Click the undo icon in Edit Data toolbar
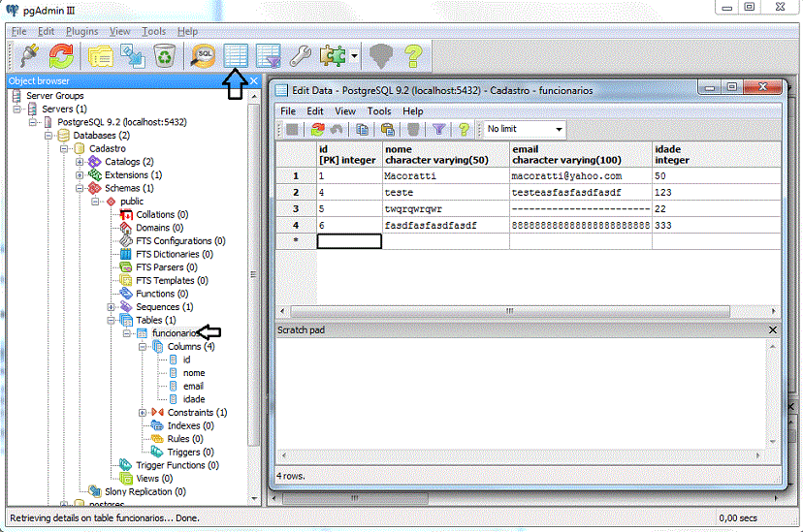 [x=337, y=130]
